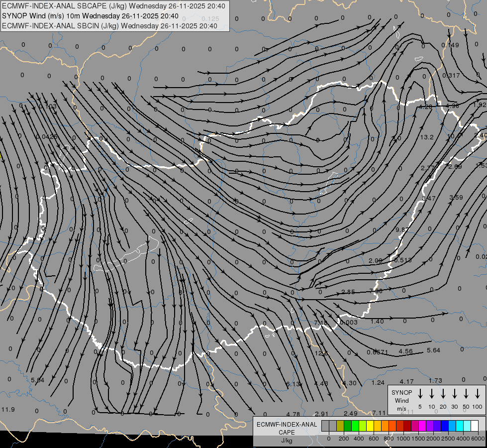
Task: Click the 7.11 CAPE value on map
Action: pyautogui.click(x=379, y=413)
